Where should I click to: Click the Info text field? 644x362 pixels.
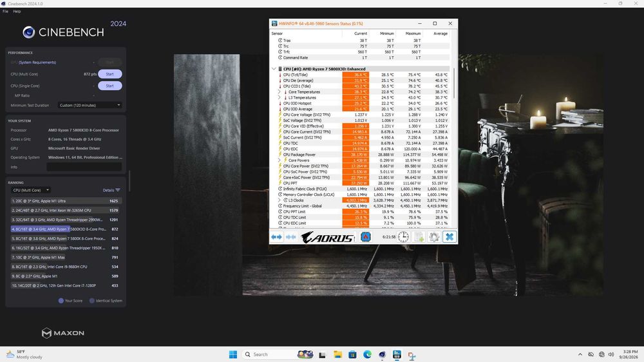tap(84, 167)
